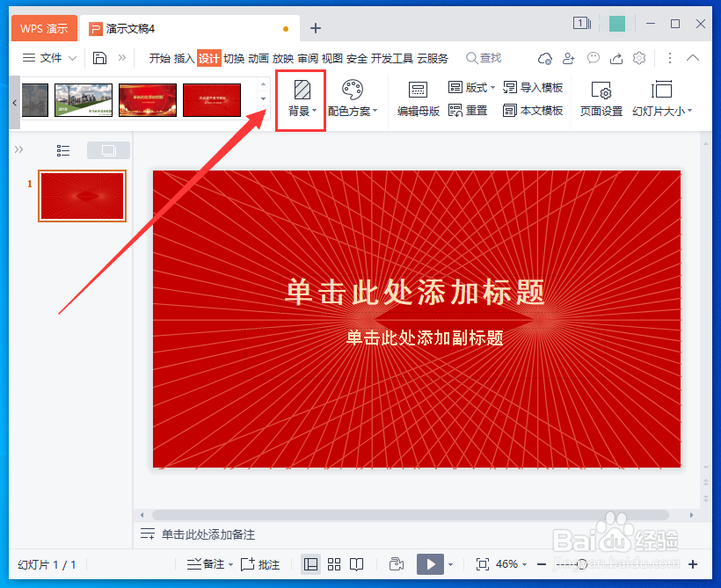Image resolution: width=721 pixels, height=588 pixels.
Task: Toggle the 备注 notes dropdown in the status bar
Action: [211, 564]
